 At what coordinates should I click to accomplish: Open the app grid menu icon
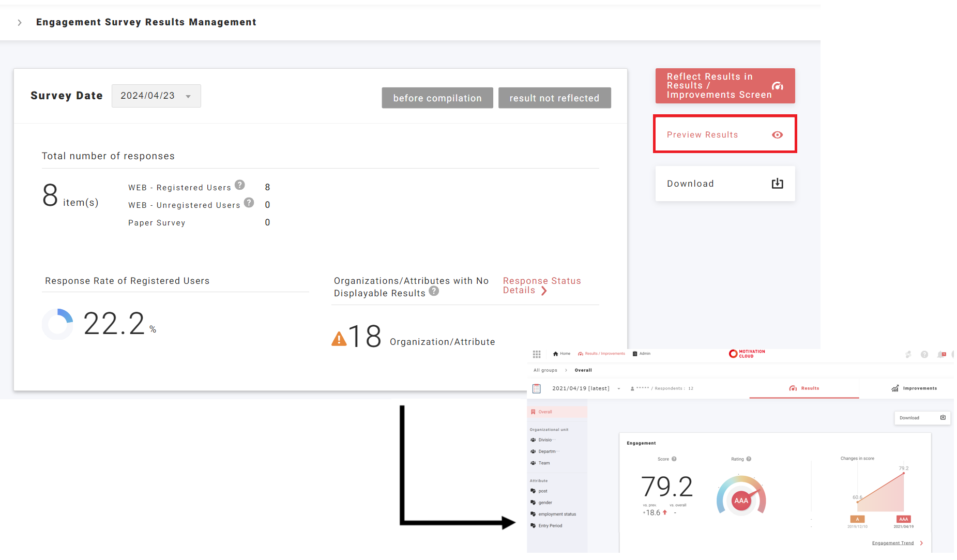[537, 354]
